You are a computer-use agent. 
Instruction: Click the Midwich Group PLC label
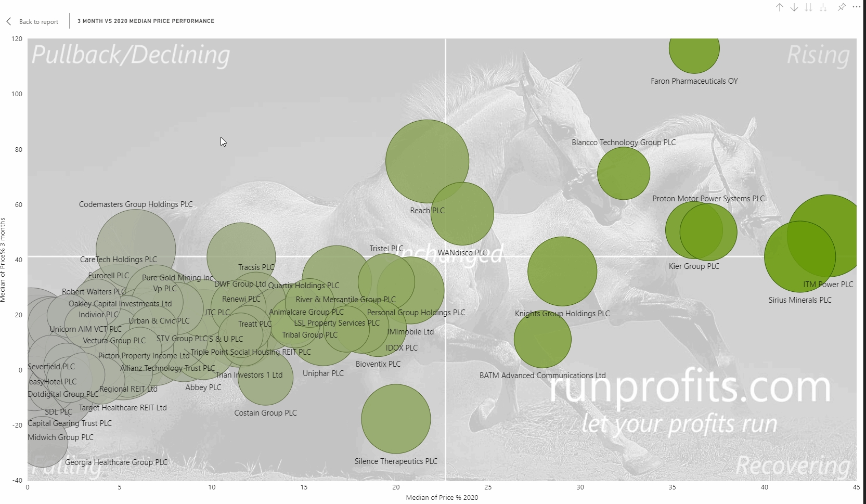click(60, 437)
